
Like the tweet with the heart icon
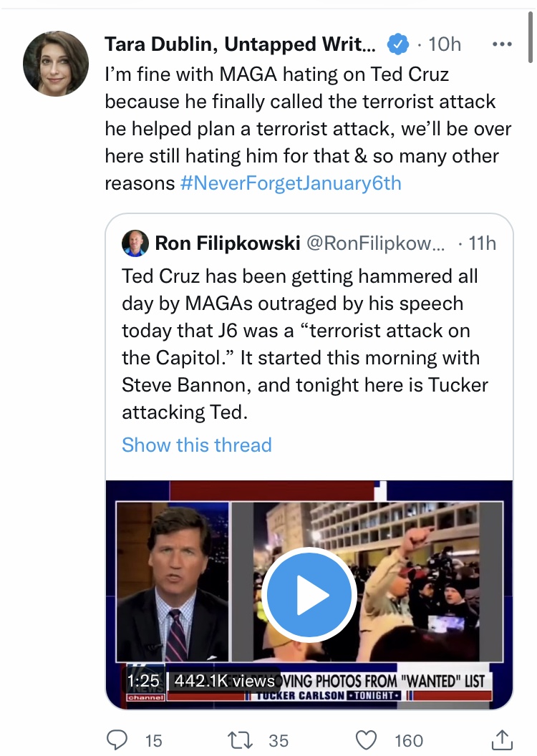[366, 740]
